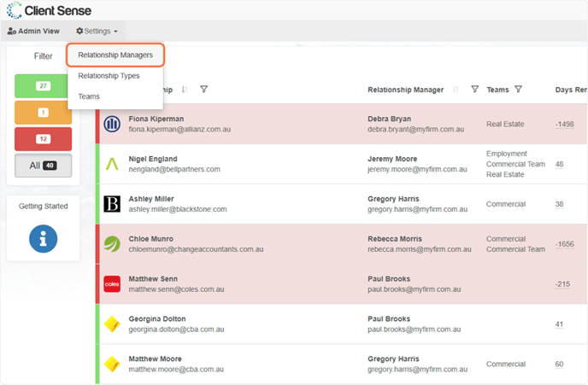Image resolution: width=588 pixels, height=385 pixels.
Task: Click the Relationship Manager column header
Action: [405, 90]
